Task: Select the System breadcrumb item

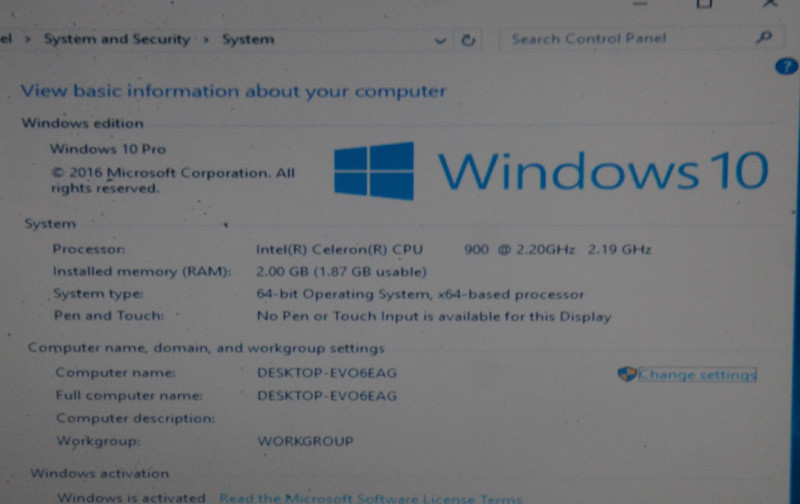Action: pyautogui.click(x=248, y=39)
